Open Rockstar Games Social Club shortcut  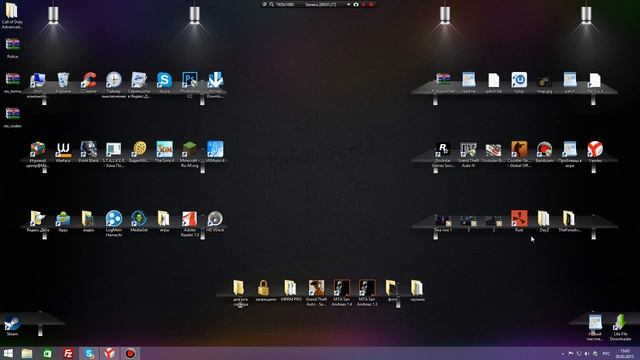443,150
